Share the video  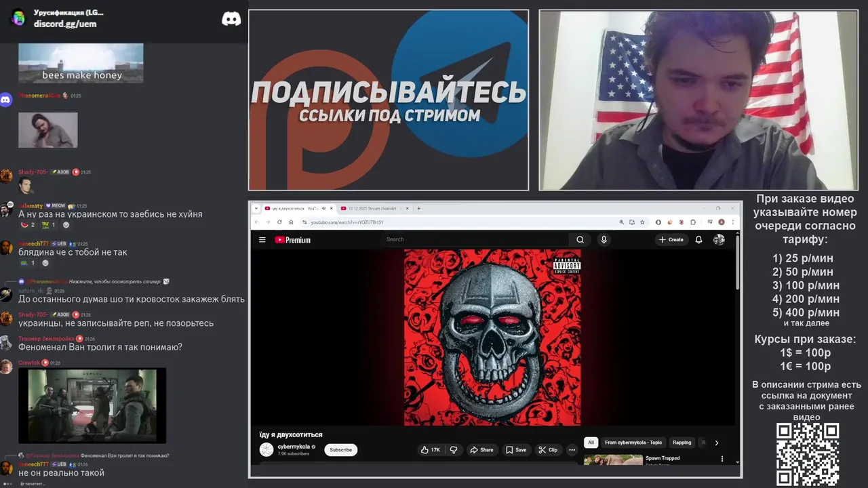pos(482,449)
